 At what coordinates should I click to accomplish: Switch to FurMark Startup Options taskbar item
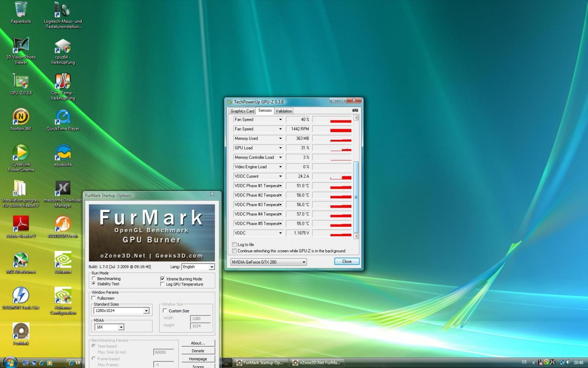pos(260,362)
